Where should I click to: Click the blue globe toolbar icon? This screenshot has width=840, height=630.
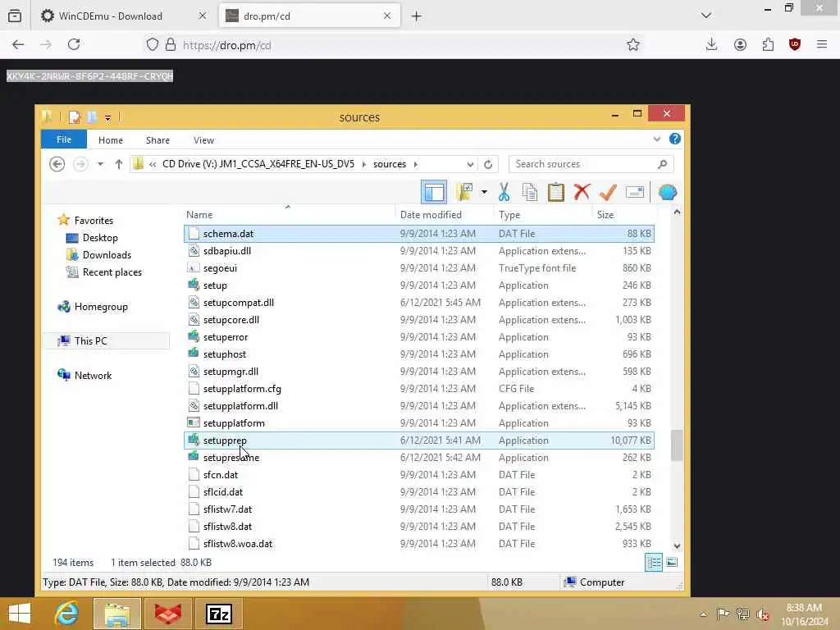[668, 192]
